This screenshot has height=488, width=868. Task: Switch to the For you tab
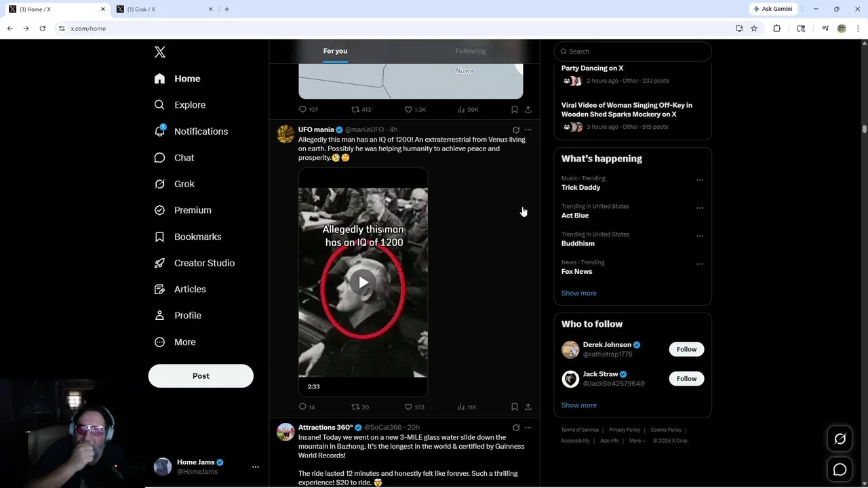[x=335, y=51]
